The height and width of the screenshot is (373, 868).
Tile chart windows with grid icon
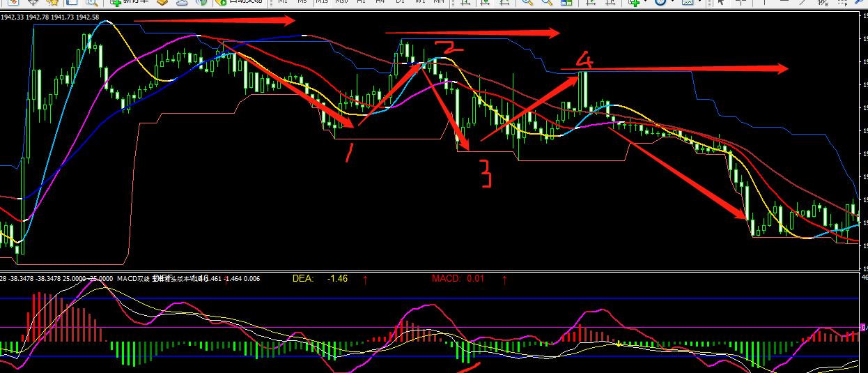click(566, 2)
